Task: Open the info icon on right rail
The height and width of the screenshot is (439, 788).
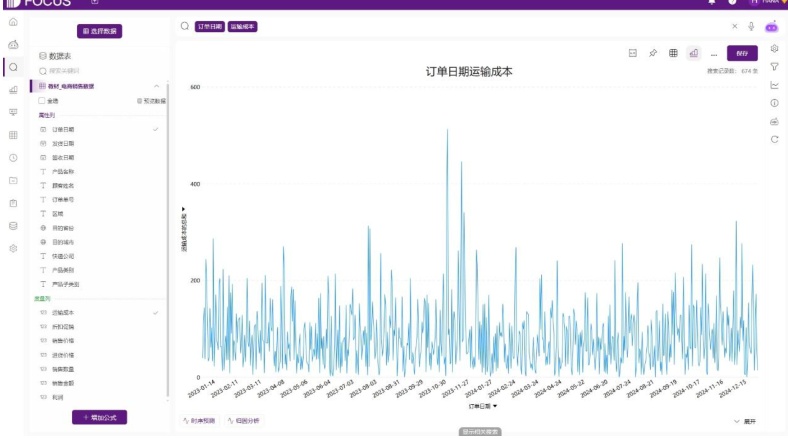Action: coord(774,103)
